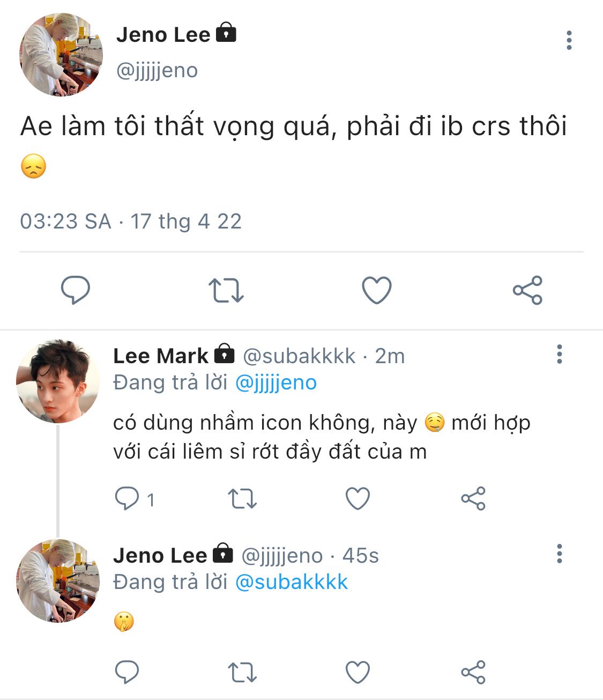View Jeno Lee's profile picture at top

click(61, 55)
